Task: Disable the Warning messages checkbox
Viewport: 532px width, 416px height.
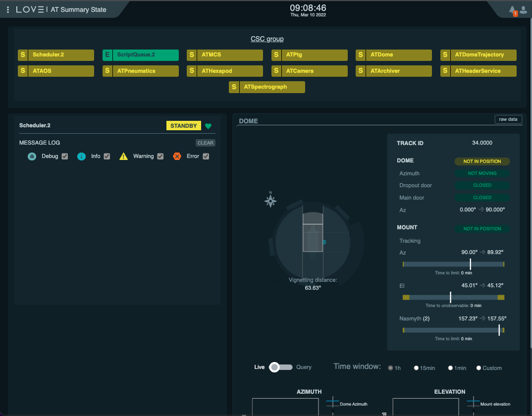Action: coord(160,156)
